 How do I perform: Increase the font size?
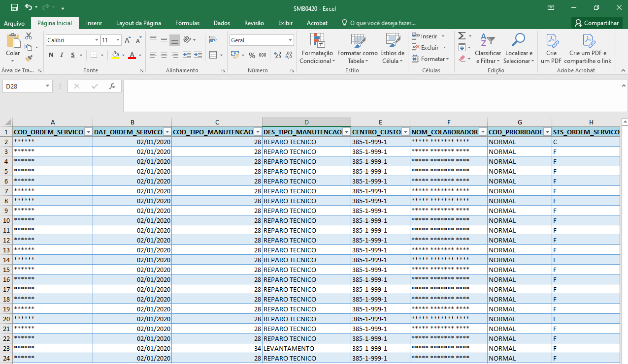128,40
